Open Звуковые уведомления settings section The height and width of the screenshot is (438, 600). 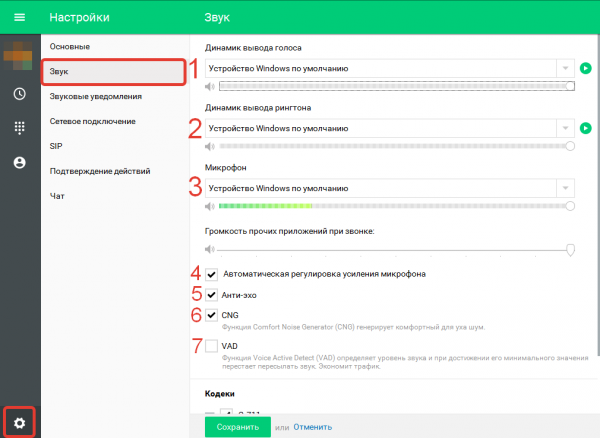(96, 96)
